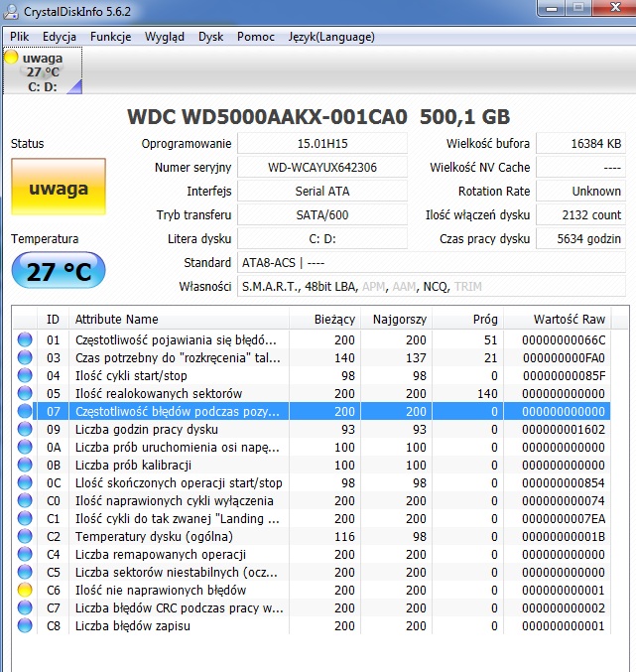Select row Liczba remapowanych operacji
The width and height of the screenshot is (636, 672).
[312, 554]
